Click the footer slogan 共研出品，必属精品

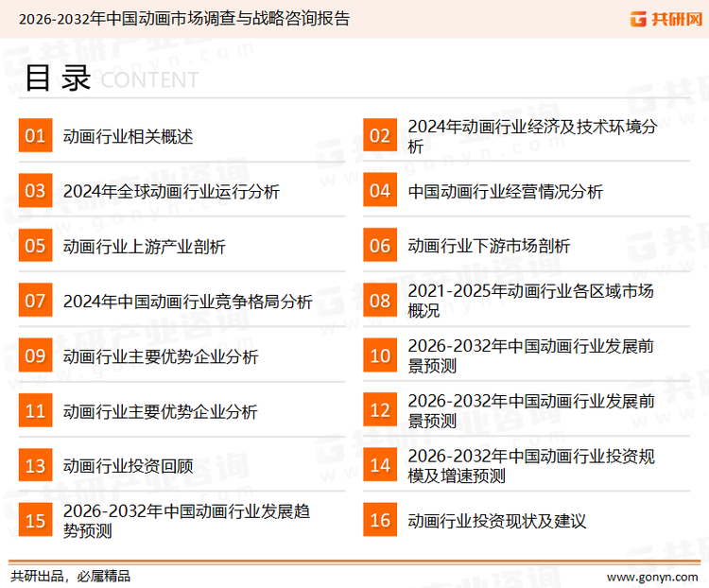71,577
